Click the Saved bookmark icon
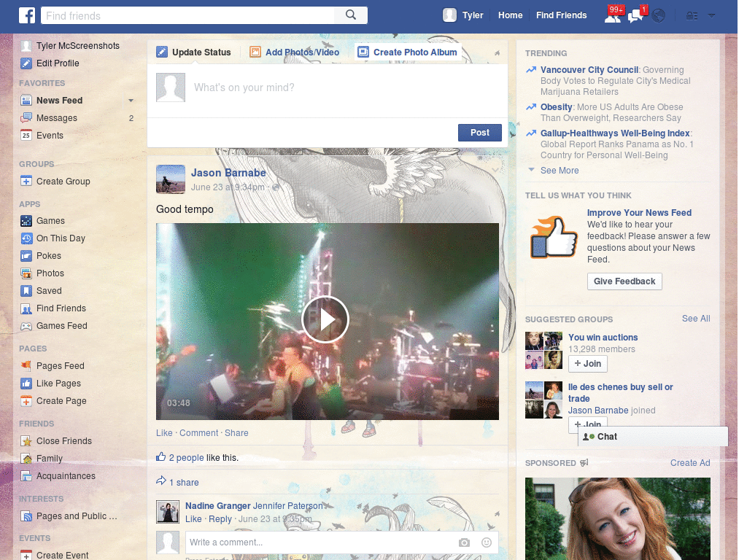 pyautogui.click(x=26, y=291)
